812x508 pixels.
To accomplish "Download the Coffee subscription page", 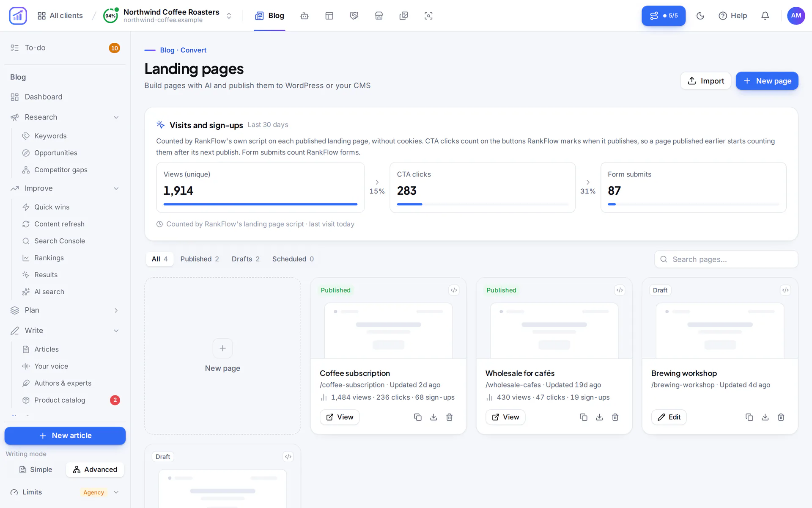I will tap(433, 417).
